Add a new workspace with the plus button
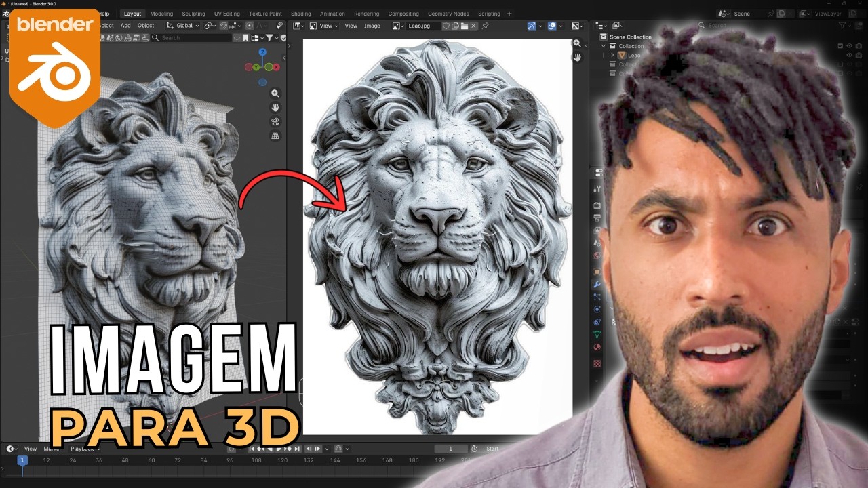Image resolution: width=868 pixels, height=488 pixels. [x=509, y=14]
